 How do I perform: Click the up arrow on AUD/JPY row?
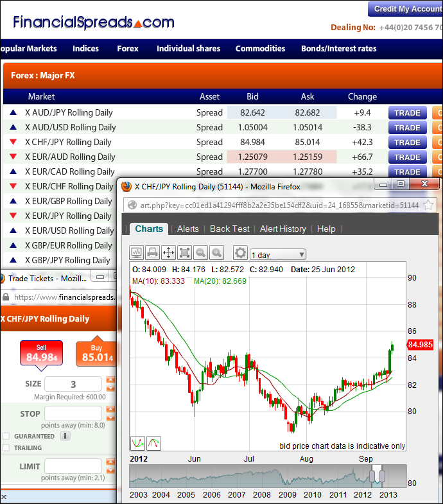point(13,112)
